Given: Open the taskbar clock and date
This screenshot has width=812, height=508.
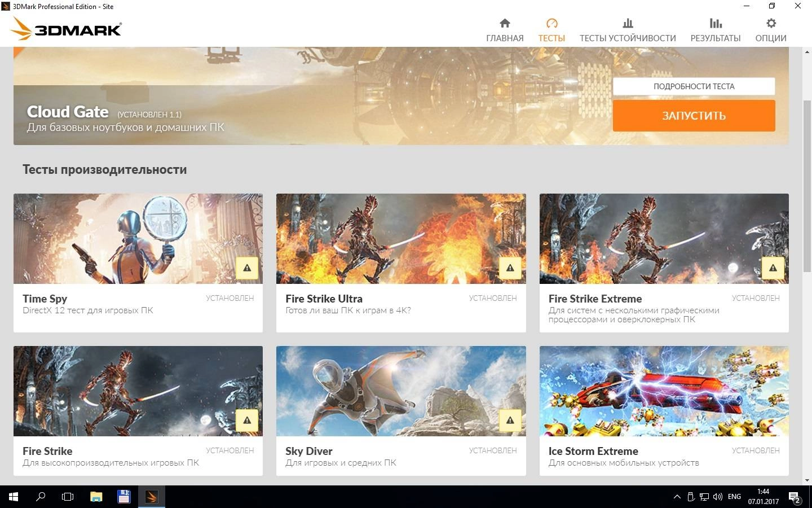Looking at the screenshot, I should coord(764,497).
